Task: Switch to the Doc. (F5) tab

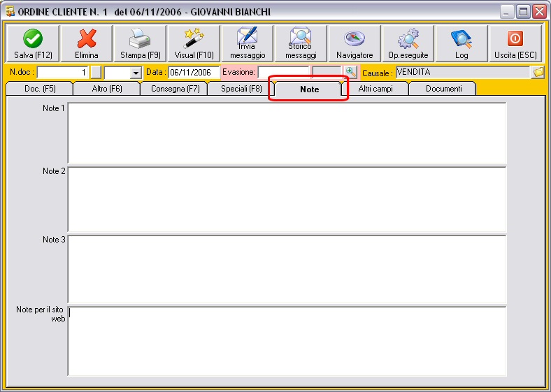Action: click(x=40, y=89)
